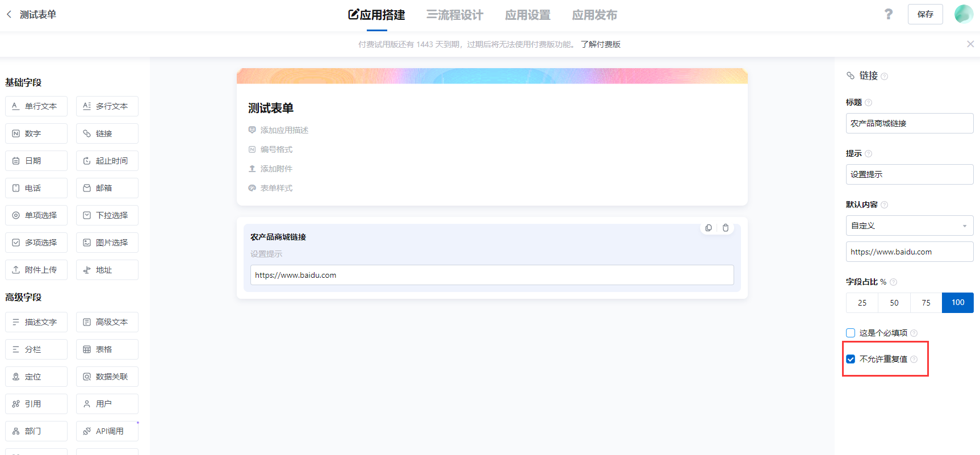Add a 部门 field
This screenshot has width=980, height=455.
pos(36,431)
